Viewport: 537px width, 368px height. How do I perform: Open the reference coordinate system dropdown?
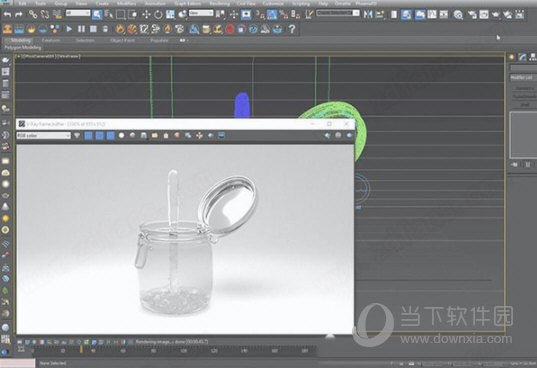[201, 13]
